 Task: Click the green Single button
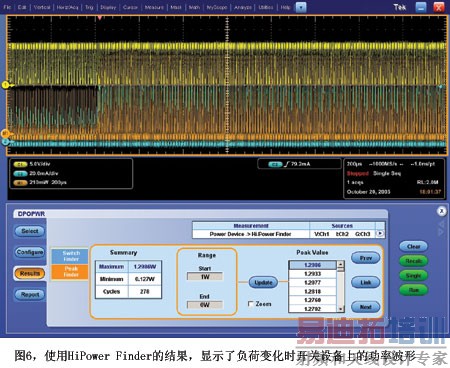tap(413, 276)
